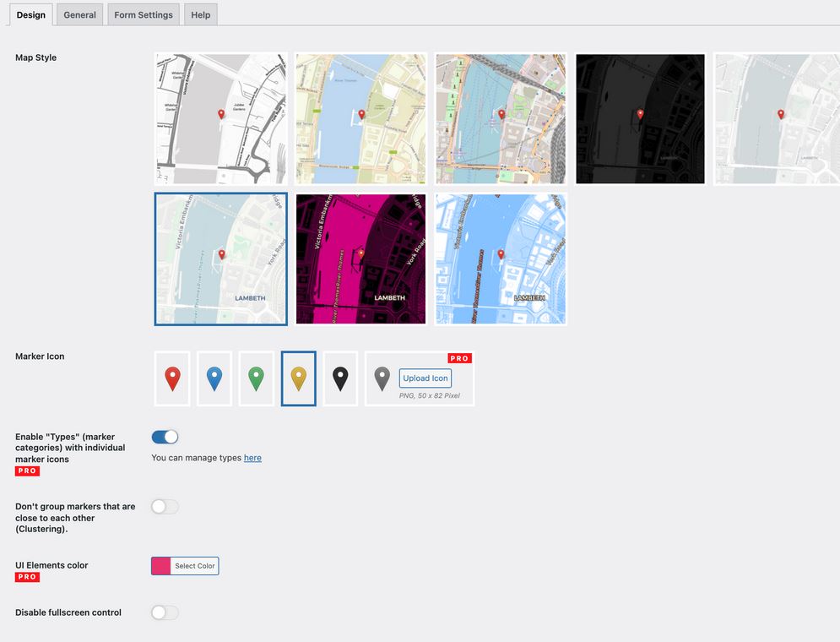
Task: Pick the light blue Lambeth map style
Action: point(501,258)
